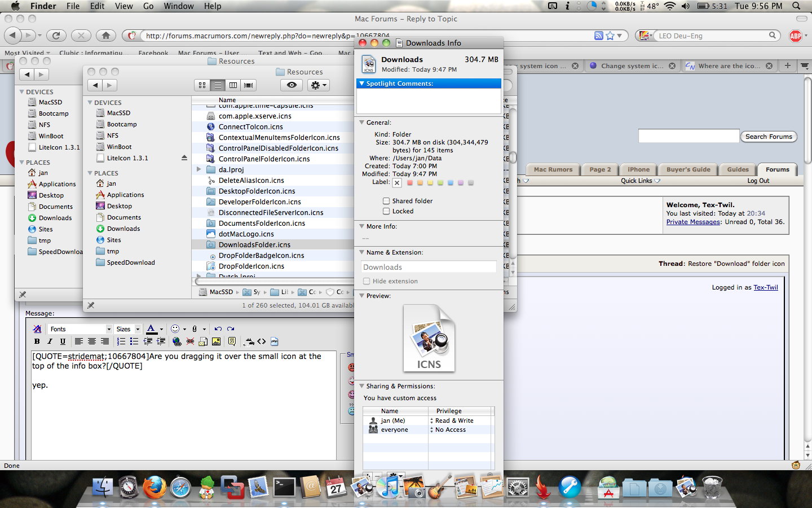Click the Remove Link icon
812x508 pixels.
tap(190, 341)
